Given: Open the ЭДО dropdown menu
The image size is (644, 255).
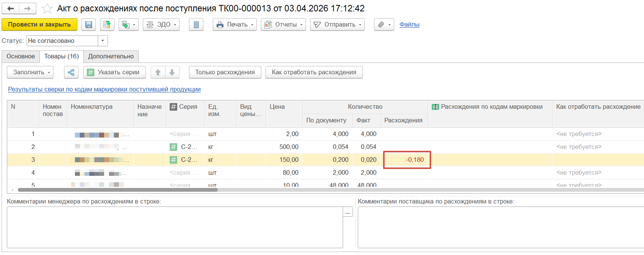Looking at the screenshot, I should click(x=161, y=25).
